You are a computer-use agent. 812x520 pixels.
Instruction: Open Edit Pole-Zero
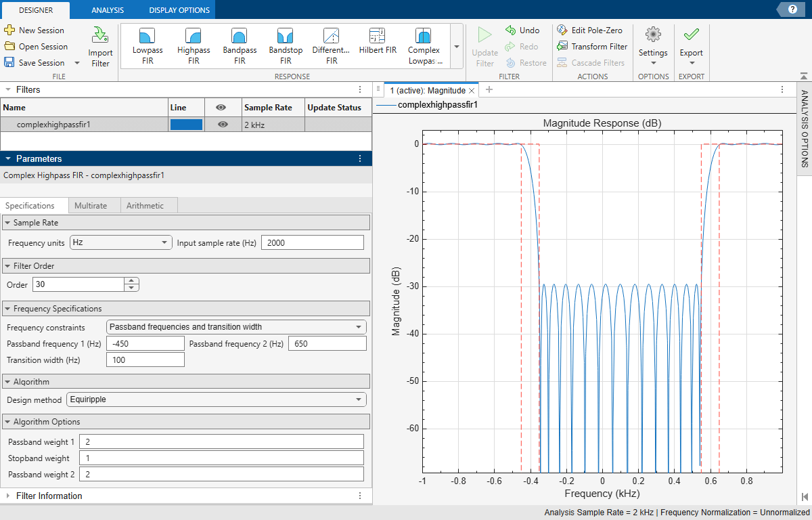click(x=589, y=30)
